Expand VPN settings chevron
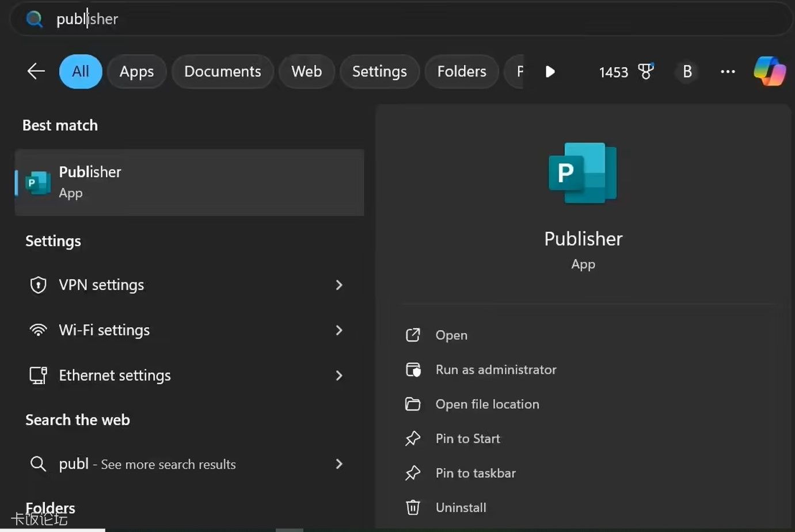795x532 pixels. coord(339,285)
